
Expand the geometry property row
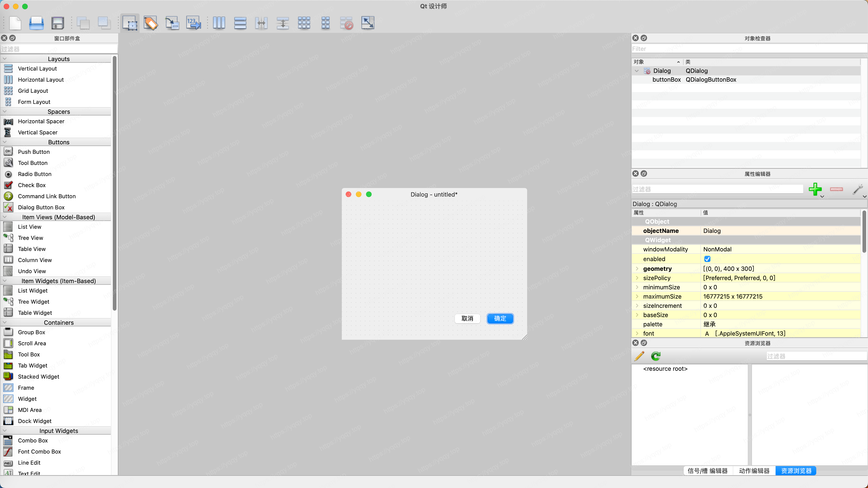[637, 269]
